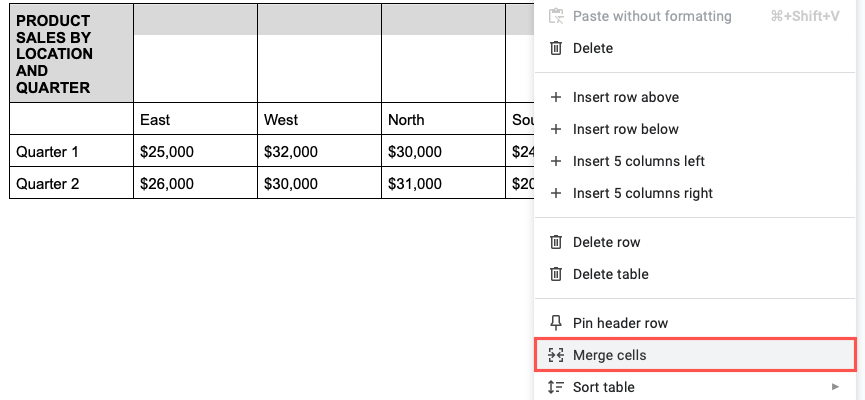Select the Paste without formatting option
865x400 pixels.
pyautogui.click(x=652, y=16)
